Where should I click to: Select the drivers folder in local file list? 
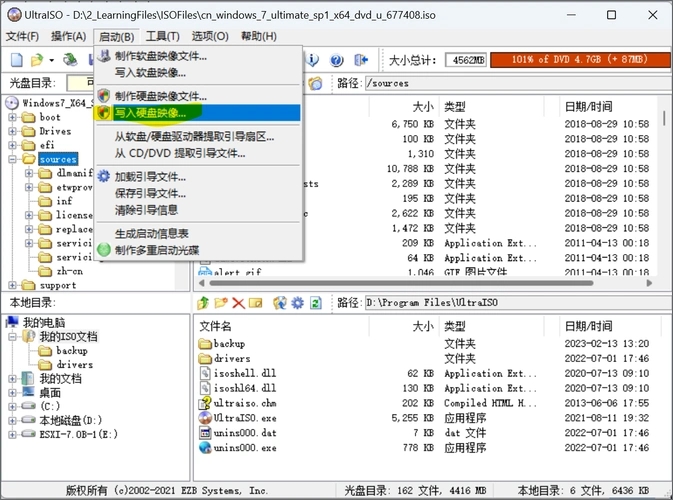pos(424,358)
